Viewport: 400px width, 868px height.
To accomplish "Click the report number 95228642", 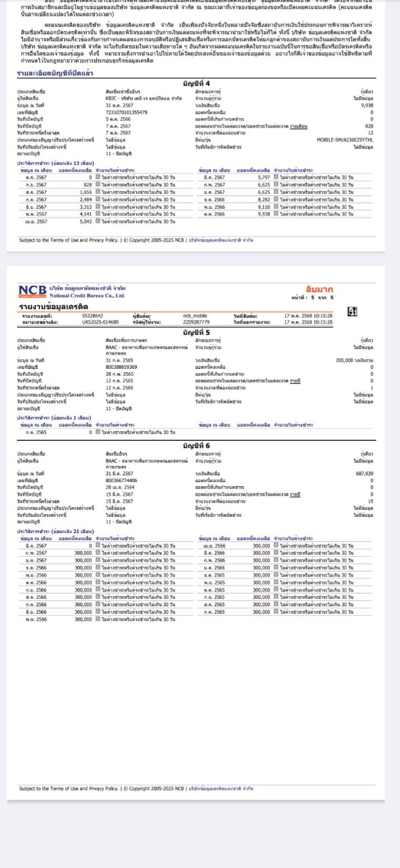I will 92,315.
